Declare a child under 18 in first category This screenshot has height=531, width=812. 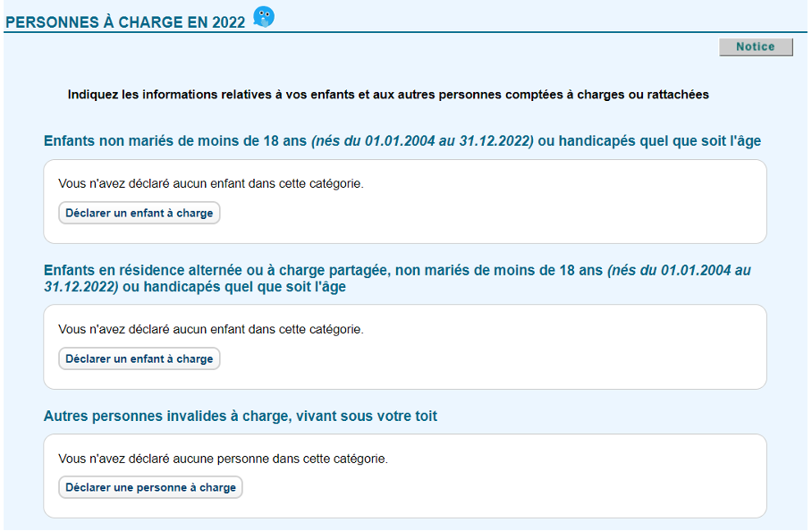(x=140, y=214)
